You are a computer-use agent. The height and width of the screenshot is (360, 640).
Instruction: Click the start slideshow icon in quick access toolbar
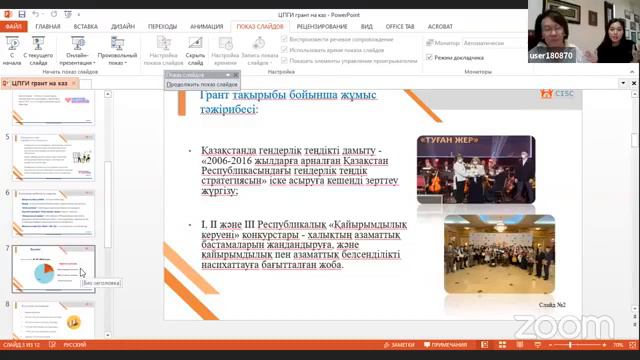(68, 14)
